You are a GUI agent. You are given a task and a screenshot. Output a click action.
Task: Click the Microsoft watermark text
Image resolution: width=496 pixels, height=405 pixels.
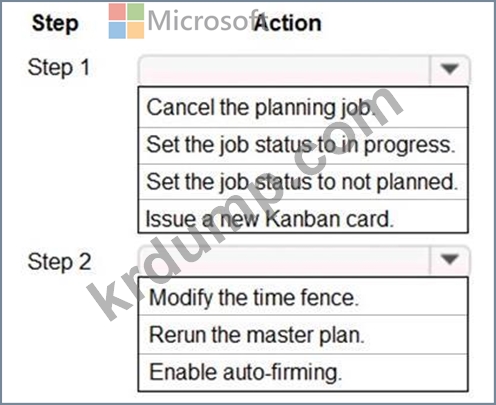point(207,21)
